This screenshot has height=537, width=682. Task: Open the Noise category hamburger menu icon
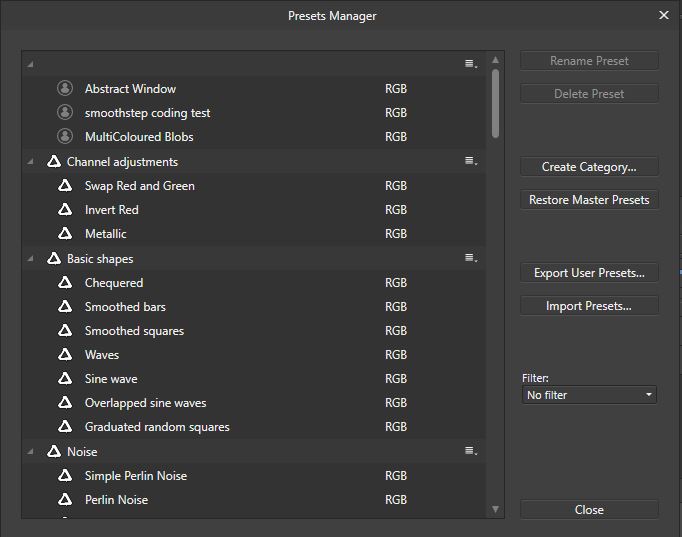[x=470, y=452]
